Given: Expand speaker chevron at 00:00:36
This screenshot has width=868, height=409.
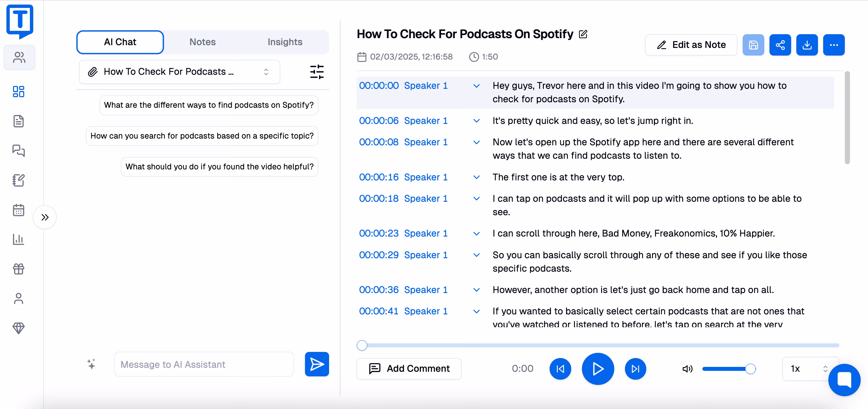Looking at the screenshot, I should tap(476, 290).
